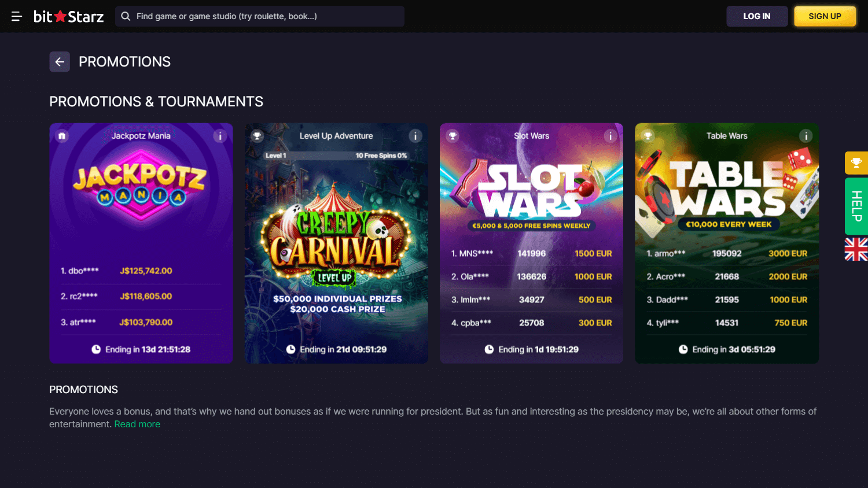Screen dimensions: 868x488
Task: Click the LOG IN button
Action: (757, 16)
